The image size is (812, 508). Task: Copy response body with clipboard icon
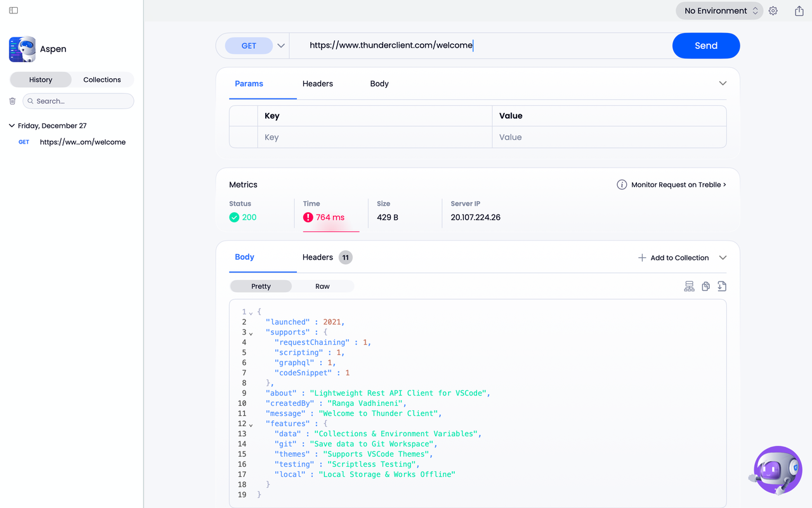tap(705, 286)
